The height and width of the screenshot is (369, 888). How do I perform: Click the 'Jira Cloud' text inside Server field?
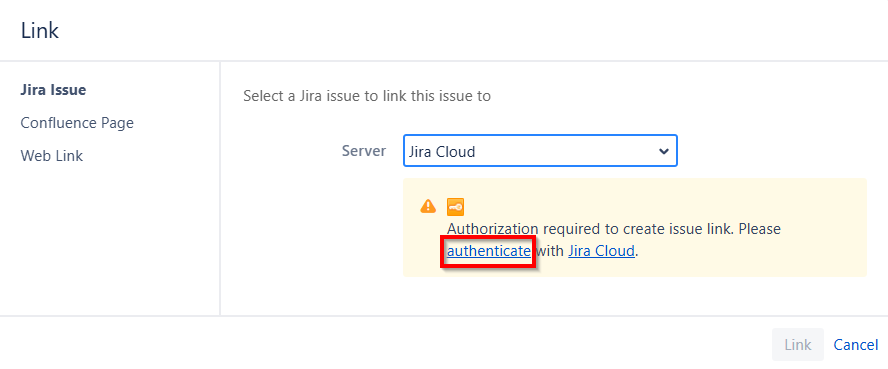(442, 152)
